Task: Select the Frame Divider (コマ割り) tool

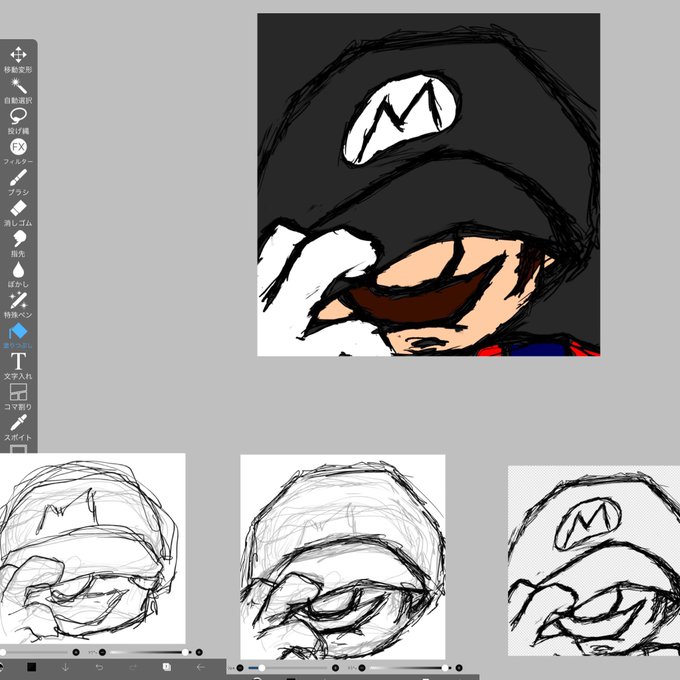Action: (18, 397)
